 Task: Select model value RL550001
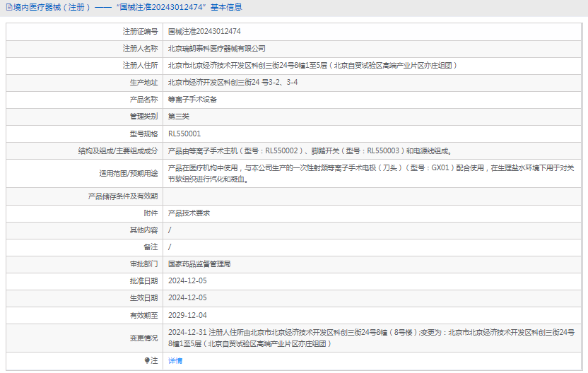coord(184,134)
